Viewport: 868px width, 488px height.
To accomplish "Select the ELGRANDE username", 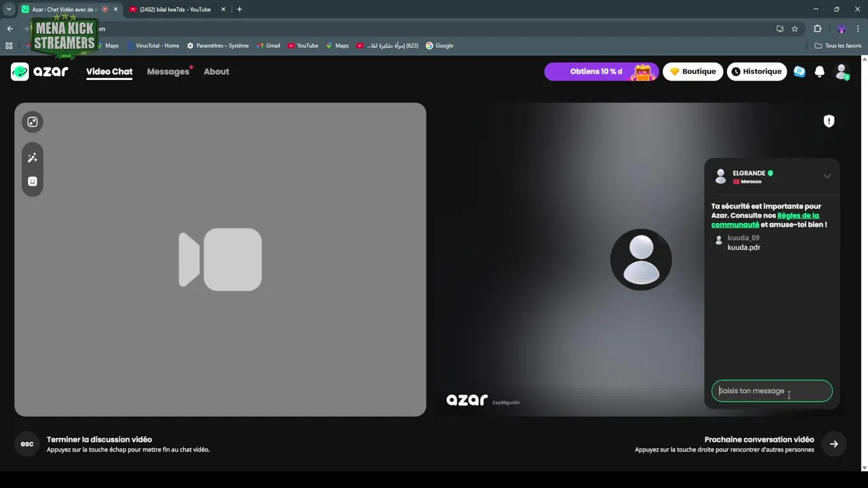I will [x=749, y=173].
